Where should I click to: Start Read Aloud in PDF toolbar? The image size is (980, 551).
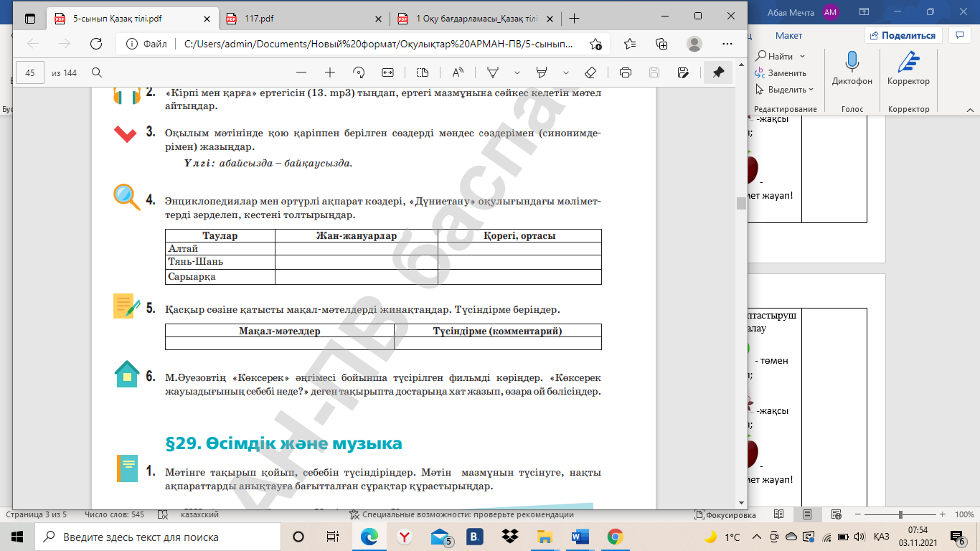pos(458,72)
